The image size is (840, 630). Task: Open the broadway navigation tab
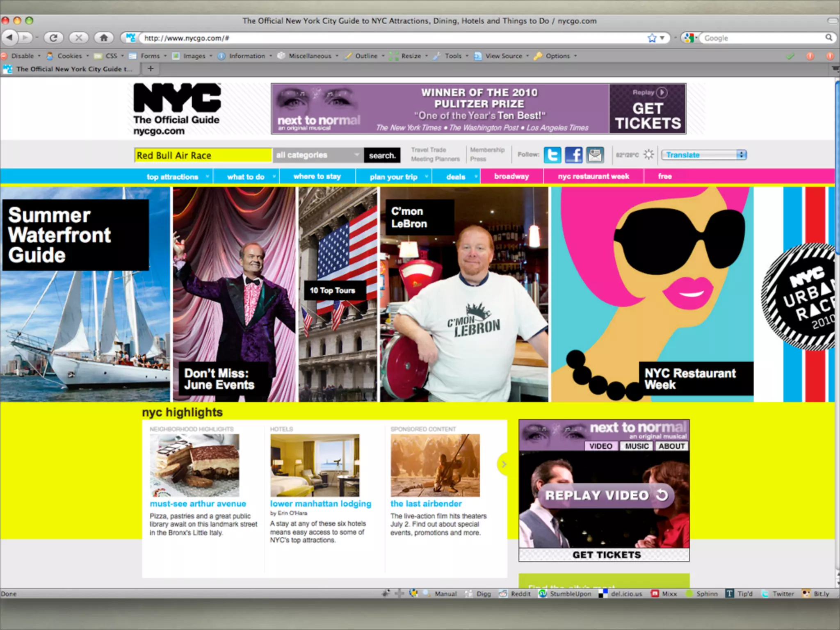pyautogui.click(x=511, y=176)
